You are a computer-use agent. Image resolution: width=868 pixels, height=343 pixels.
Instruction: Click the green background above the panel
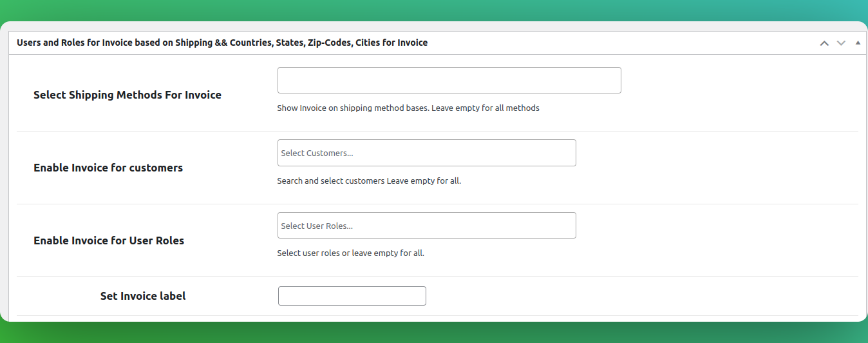pos(434,10)
